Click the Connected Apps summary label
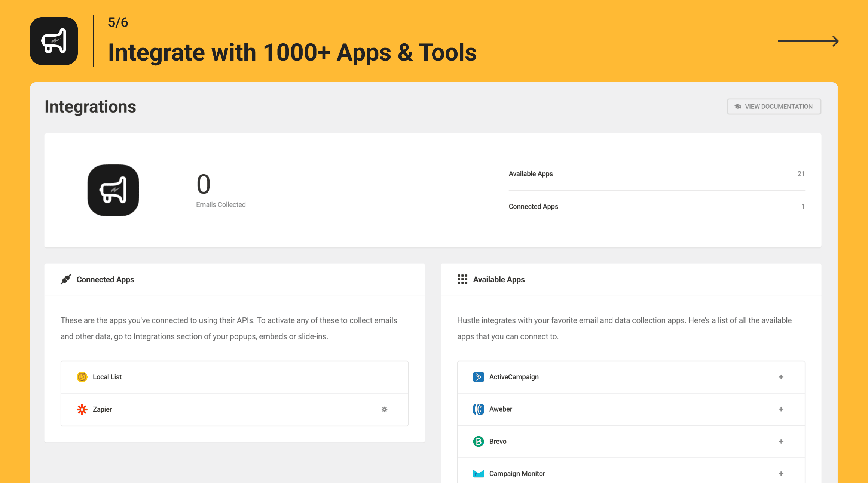Screen dimensions: 868x483 (533, 206)
